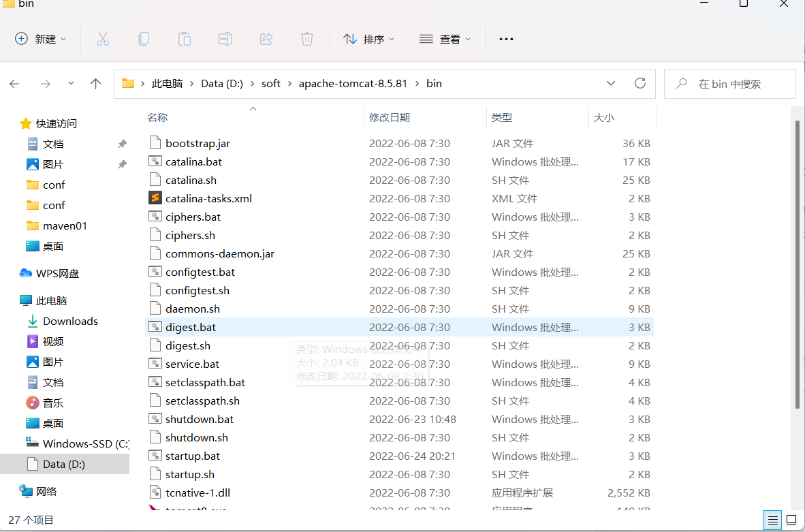Click the Copy icon in toolbar

tap(144, 39)
